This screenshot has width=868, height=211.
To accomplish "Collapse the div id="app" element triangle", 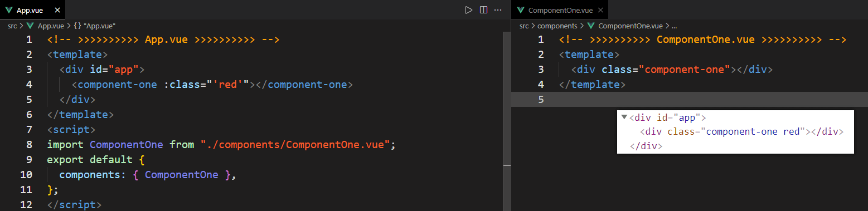I will tap(624, 117).
